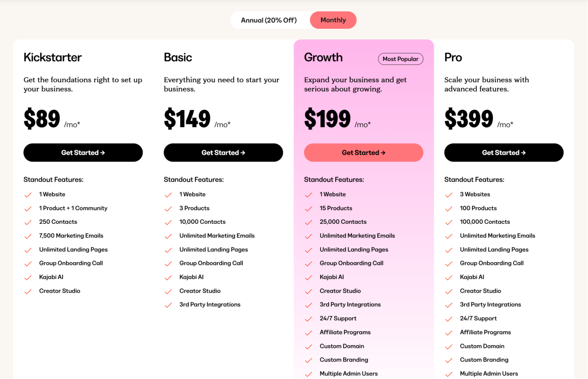This screenshot has width=588, height=379.
Task: Click the Kickstarter plan heading
Action: [x=53, y=57]
